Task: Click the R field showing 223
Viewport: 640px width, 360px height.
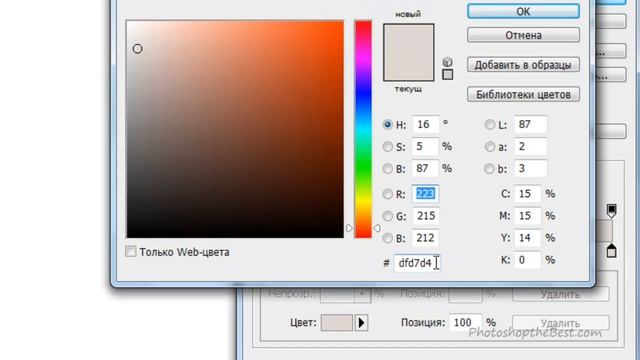Action: coord(425,194)
